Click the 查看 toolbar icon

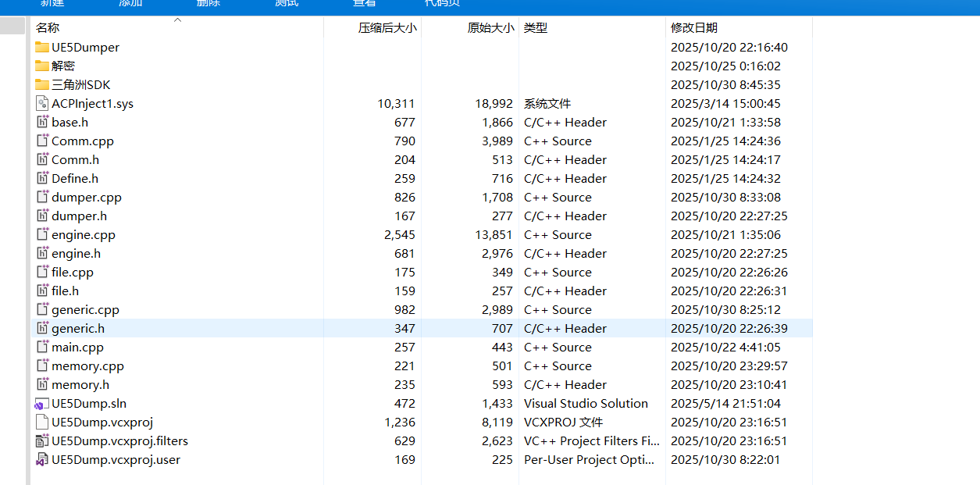tap(364, 5)
